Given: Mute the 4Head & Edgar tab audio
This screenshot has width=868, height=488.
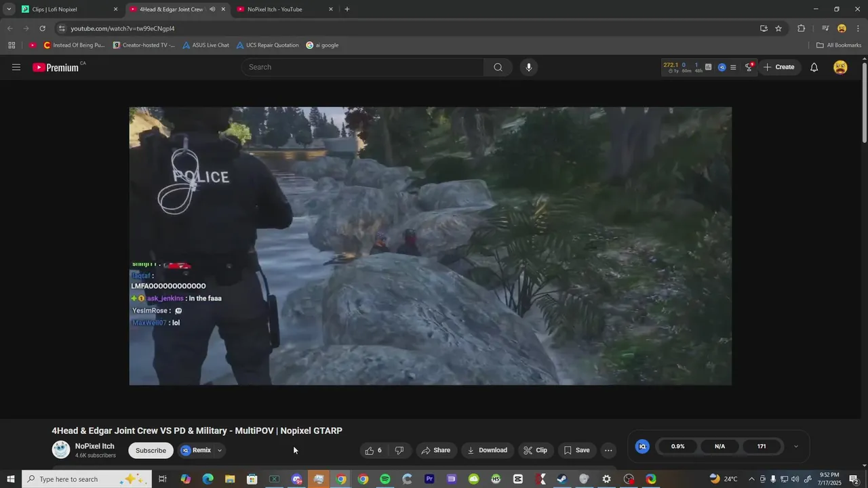Looking at the screenshot, I should pyautogui.click(x=212, y=9).
